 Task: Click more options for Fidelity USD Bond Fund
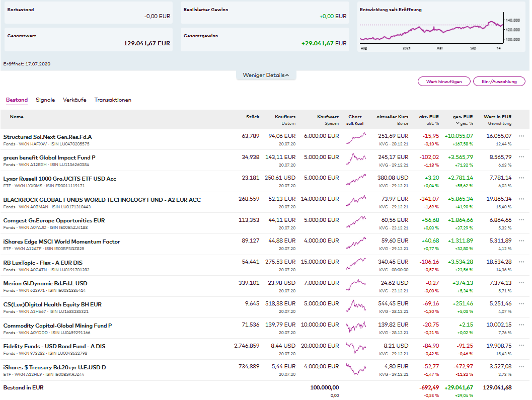[521, 346]
